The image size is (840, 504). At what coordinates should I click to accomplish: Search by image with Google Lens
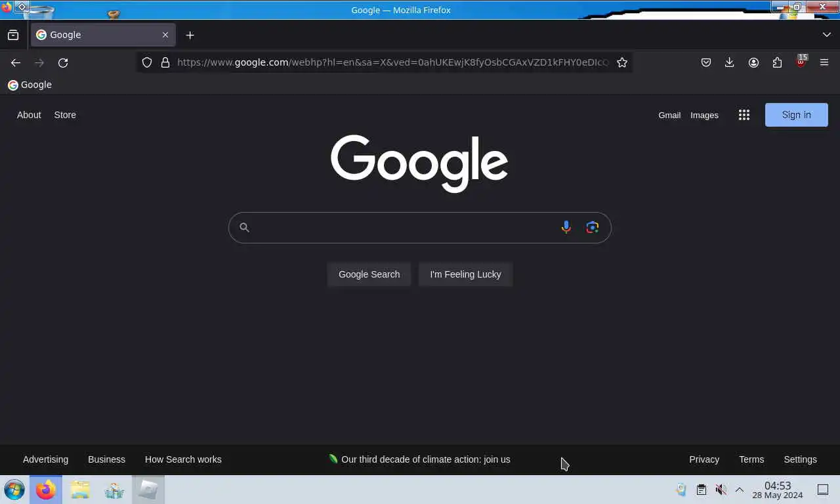click(592, 227)
